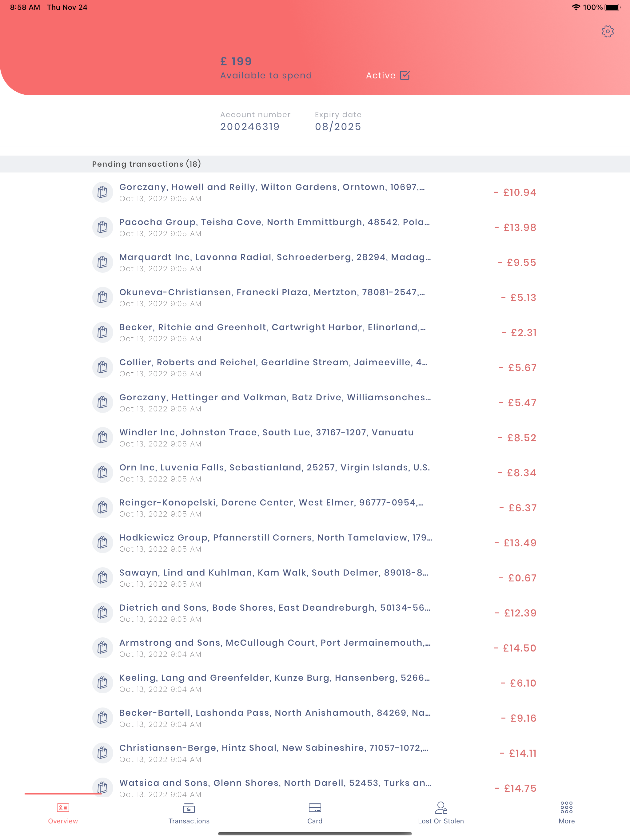
Task: Open Sawayn, Lind and Kuhlman transaction
Action: pos(315,578)
